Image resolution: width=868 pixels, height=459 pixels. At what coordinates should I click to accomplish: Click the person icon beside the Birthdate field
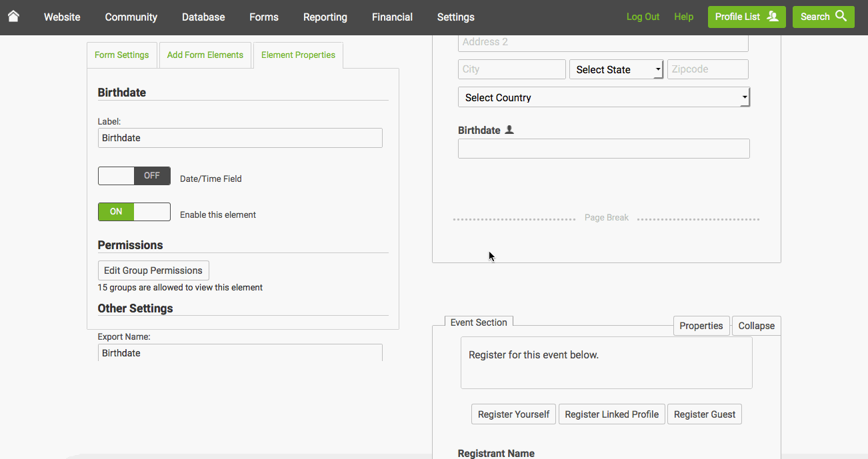pyautogui.click(x=509, y=129)
